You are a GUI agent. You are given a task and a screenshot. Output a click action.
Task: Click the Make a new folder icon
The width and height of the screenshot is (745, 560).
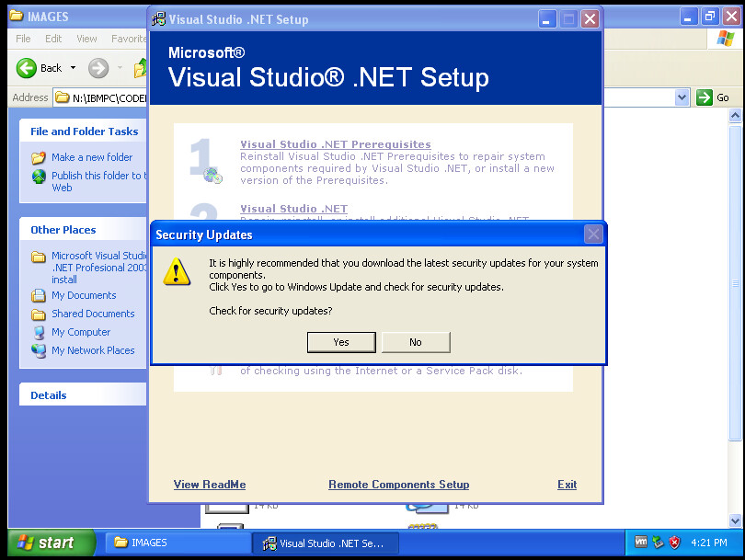click(39, 157)
